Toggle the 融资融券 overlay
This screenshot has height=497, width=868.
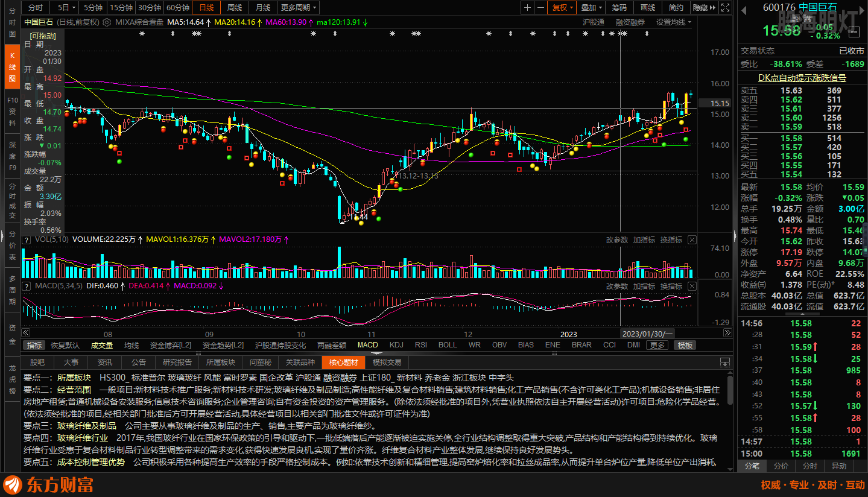630,22
